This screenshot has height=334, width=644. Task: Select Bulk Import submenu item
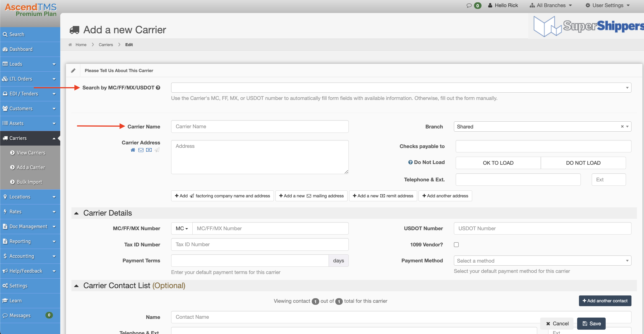[x=30, y=182]
